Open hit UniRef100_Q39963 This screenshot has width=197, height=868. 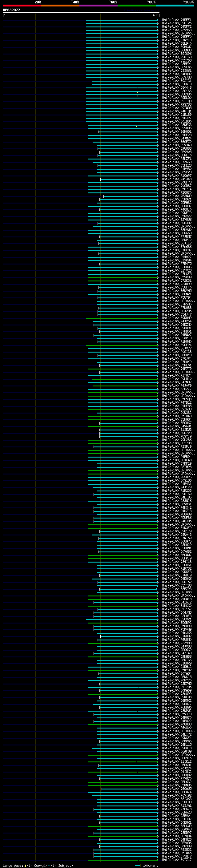click(176, 30)
